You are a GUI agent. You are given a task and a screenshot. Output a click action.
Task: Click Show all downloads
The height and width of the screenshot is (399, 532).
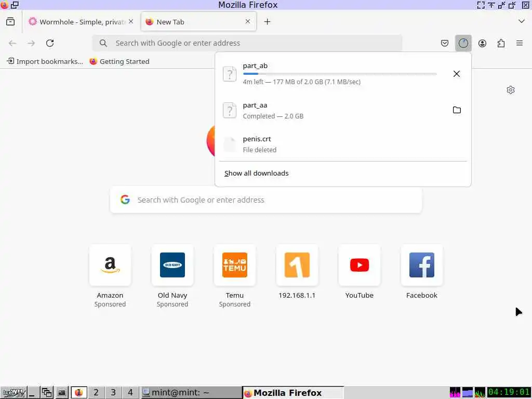(x=257, y=174)
